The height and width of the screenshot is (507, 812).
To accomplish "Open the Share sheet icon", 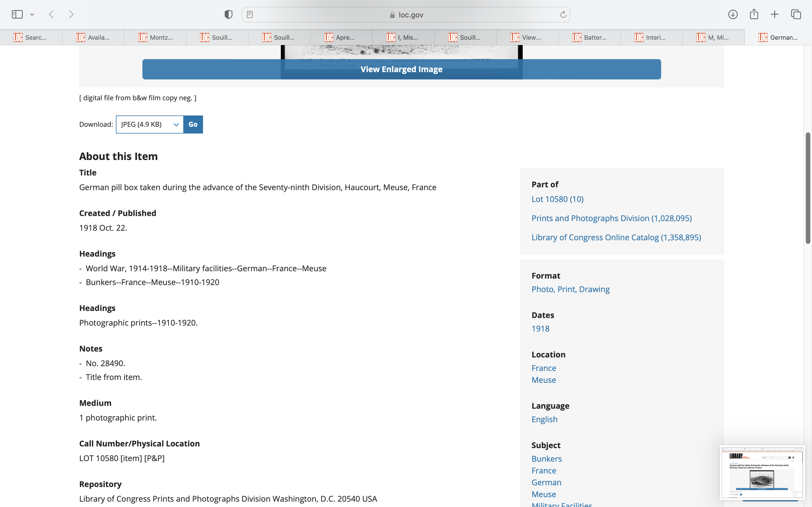I will (x=754, y=14).
